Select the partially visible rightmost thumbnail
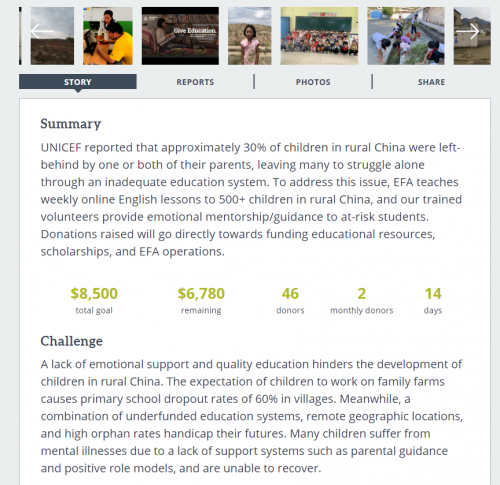The width and height of the screenshot is (500, 485). coord(472,36)
